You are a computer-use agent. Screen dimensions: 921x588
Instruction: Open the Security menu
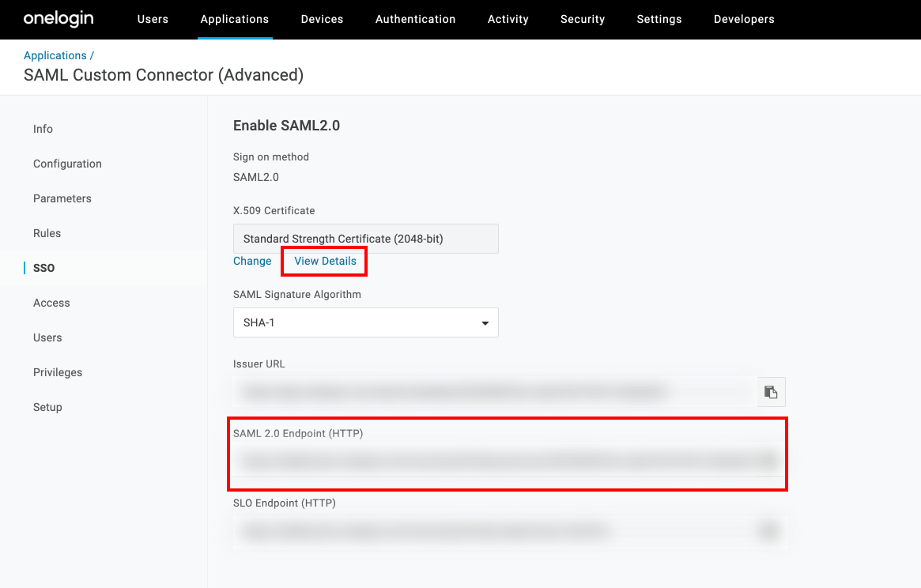click(582, 19)
